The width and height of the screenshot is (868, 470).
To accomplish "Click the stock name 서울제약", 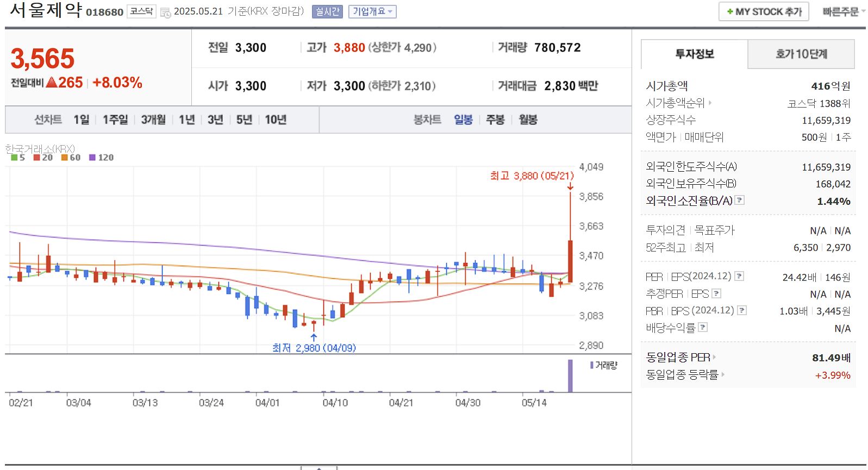I will pyautogui.click(x=46, y=10).
